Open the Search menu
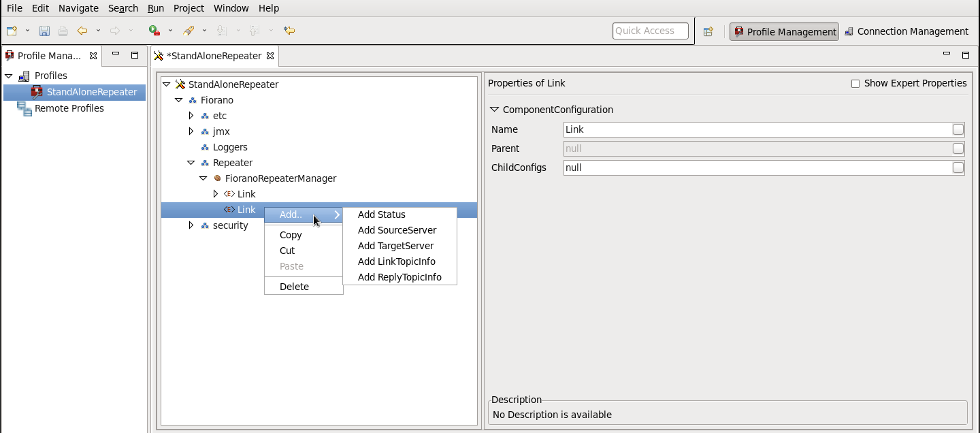 123,8
